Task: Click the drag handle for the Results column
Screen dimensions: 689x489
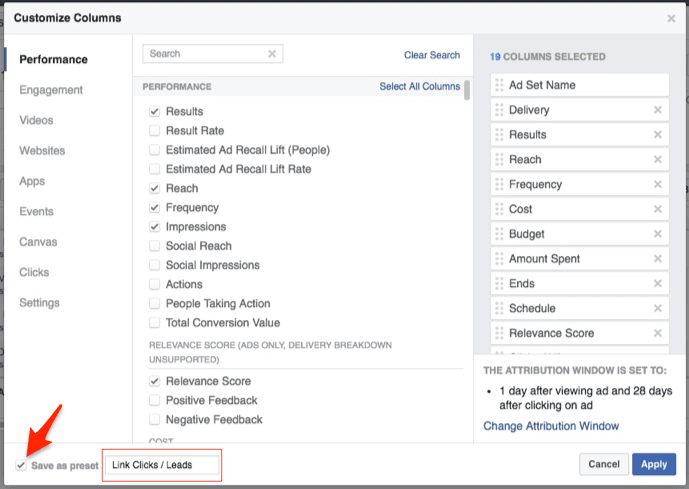Action: coord(499,134)
